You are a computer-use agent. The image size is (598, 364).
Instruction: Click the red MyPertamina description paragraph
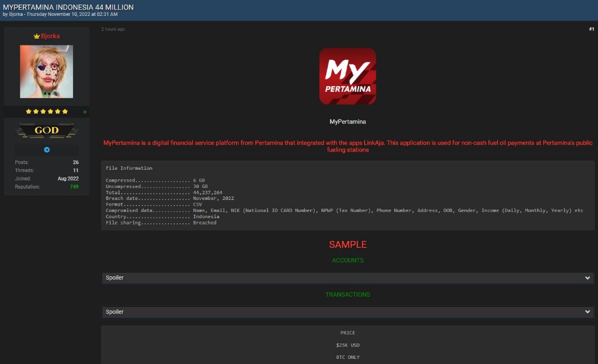348,146
